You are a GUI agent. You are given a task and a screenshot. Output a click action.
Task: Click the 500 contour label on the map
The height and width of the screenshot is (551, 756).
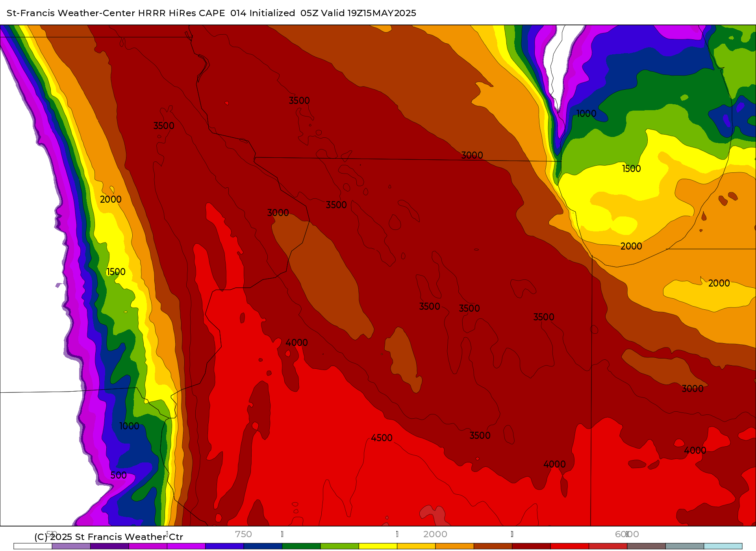(119, 475)
